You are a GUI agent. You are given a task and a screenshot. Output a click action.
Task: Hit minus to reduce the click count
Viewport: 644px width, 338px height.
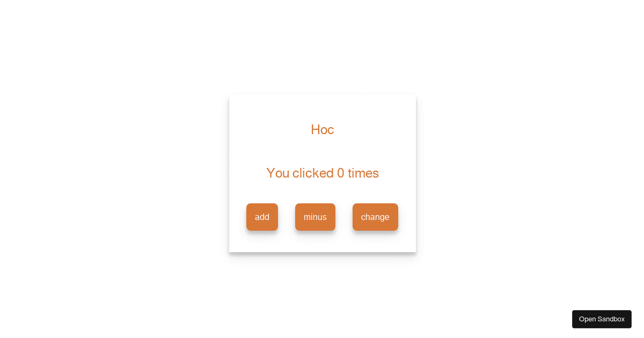(x=315, y=217)
